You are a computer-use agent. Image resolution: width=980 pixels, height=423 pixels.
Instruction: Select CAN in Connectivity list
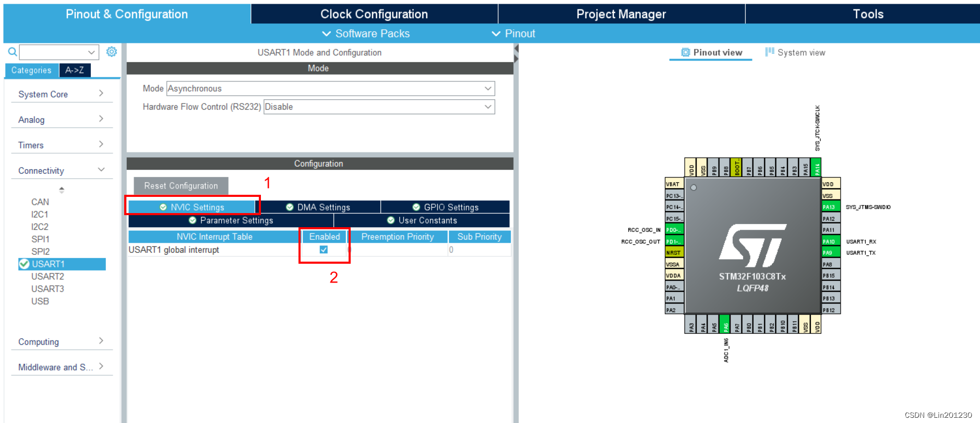pos(40,202)
